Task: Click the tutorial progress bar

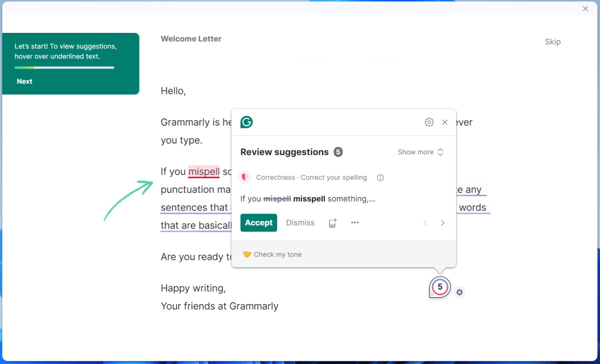Action: click(64, 68)
